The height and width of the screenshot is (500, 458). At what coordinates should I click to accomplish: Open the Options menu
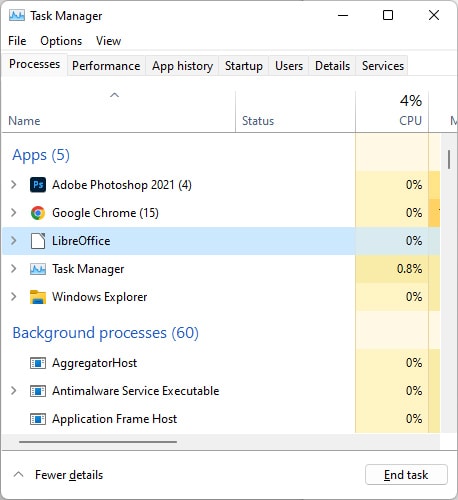click(61, 41)
